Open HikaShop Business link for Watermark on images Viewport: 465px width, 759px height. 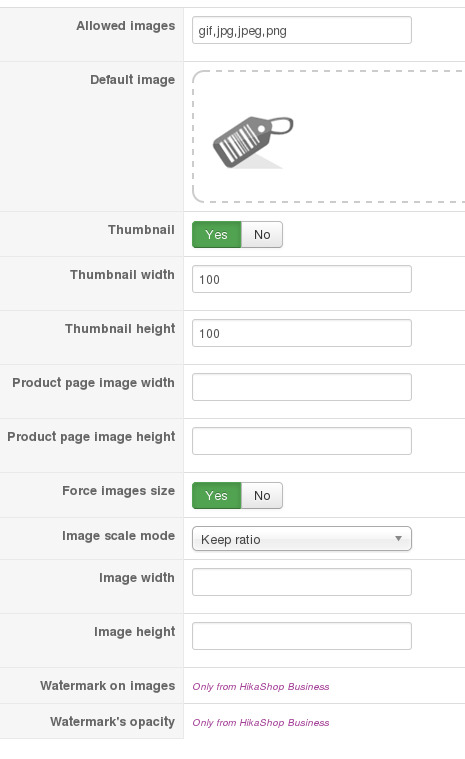click(261, 686)
